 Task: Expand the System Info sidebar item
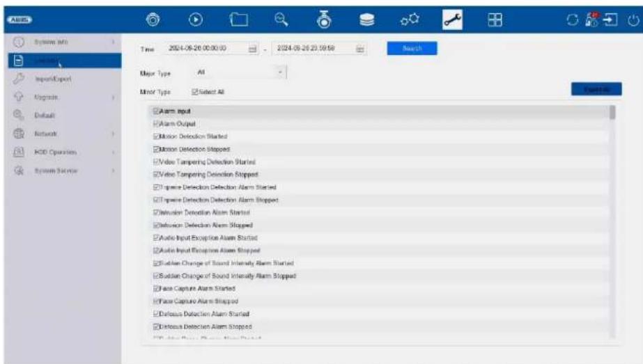tap(64, 42)
